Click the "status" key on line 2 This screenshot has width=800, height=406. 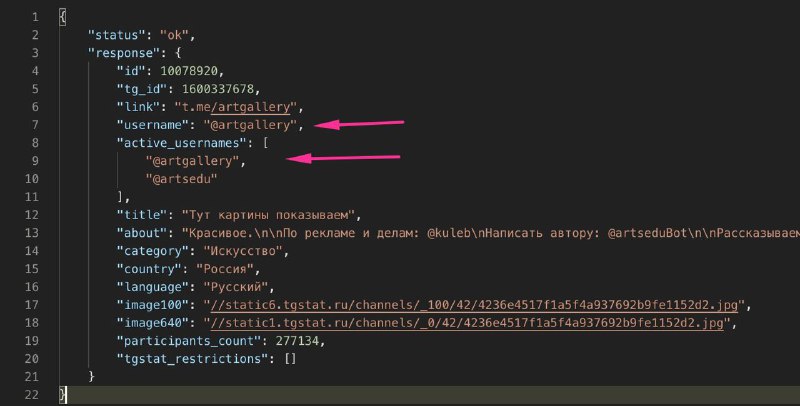point(117,35)
